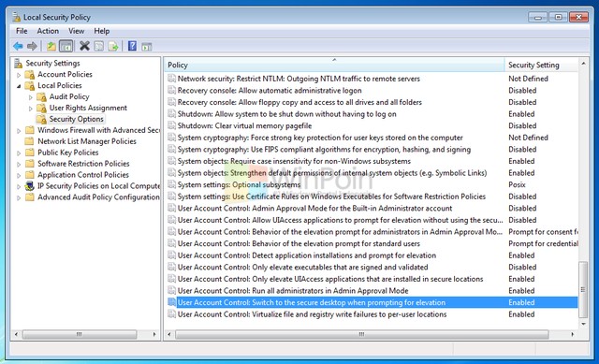Open the Action menu
This screenshot has height=364, width=599.
48,31
